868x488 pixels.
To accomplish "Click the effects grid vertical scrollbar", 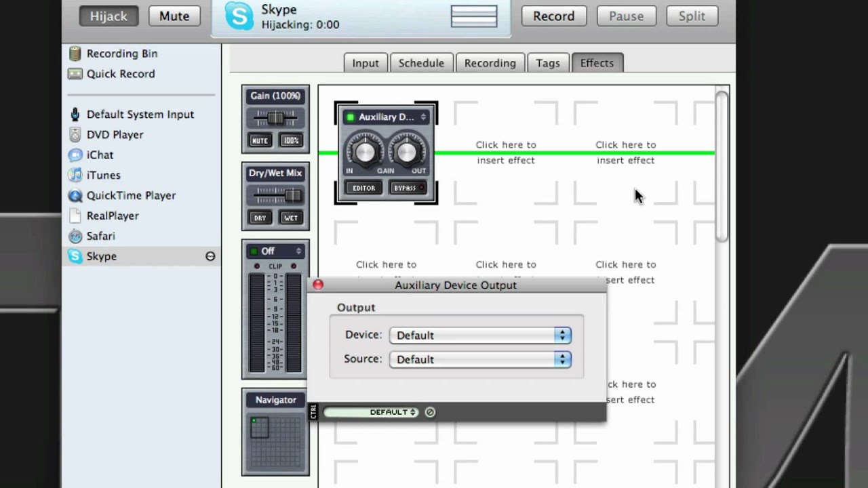I will [x=722, y=165].
